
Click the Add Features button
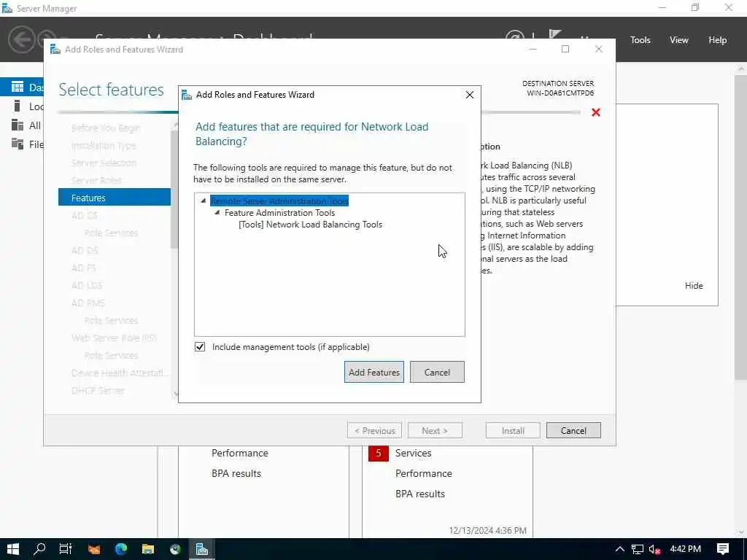[374, 372]
